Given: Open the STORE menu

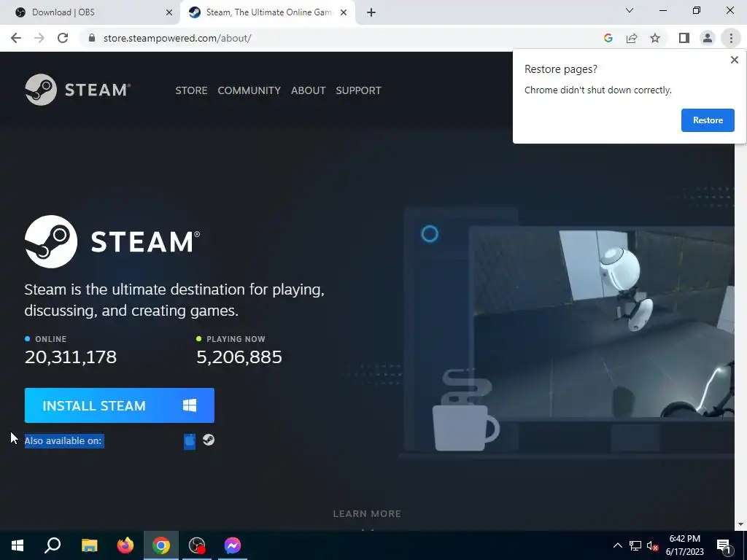Looking at the screenshot, I should click(x=191, y=90).
